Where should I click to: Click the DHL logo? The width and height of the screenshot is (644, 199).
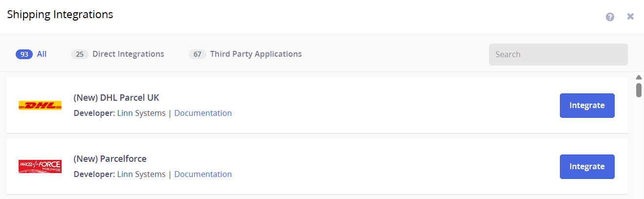pyautogui.click(x=40, y=106)
